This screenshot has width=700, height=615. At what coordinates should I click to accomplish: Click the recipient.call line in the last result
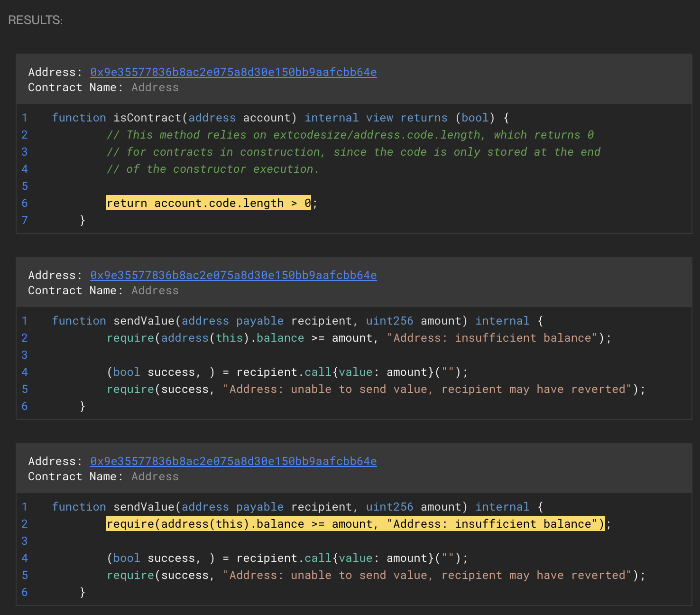(x=287, y=558)
